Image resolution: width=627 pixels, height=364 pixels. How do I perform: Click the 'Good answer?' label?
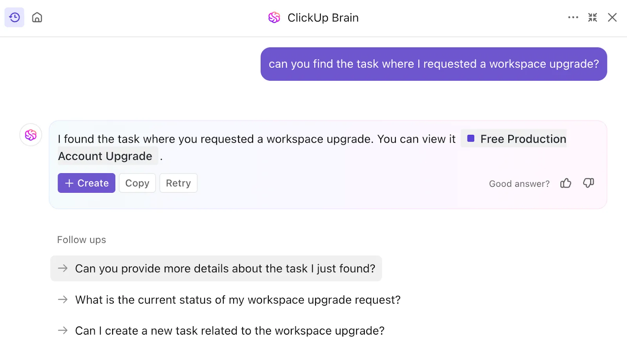click(x=519, y=183)
